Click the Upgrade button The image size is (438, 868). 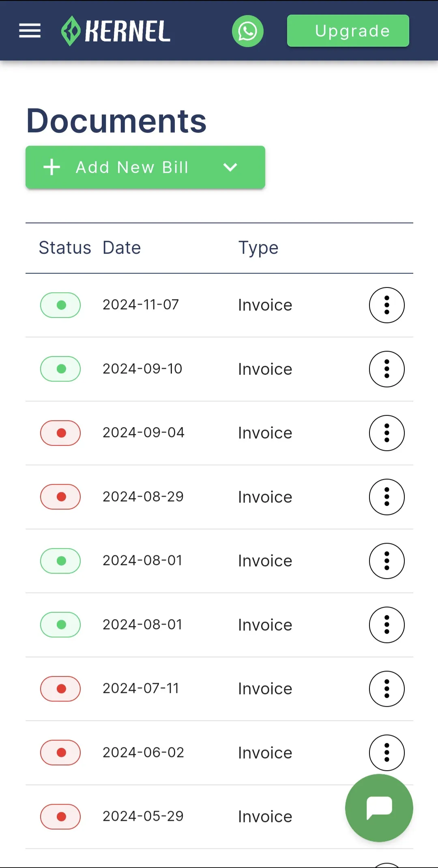pyautogui.click(x=348, y=31)
